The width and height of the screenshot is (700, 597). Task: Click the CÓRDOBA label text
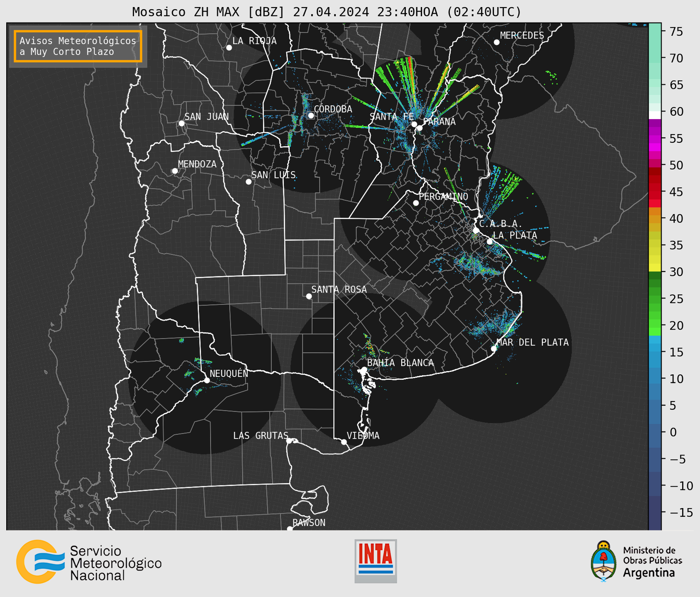(x=333, y=109)
